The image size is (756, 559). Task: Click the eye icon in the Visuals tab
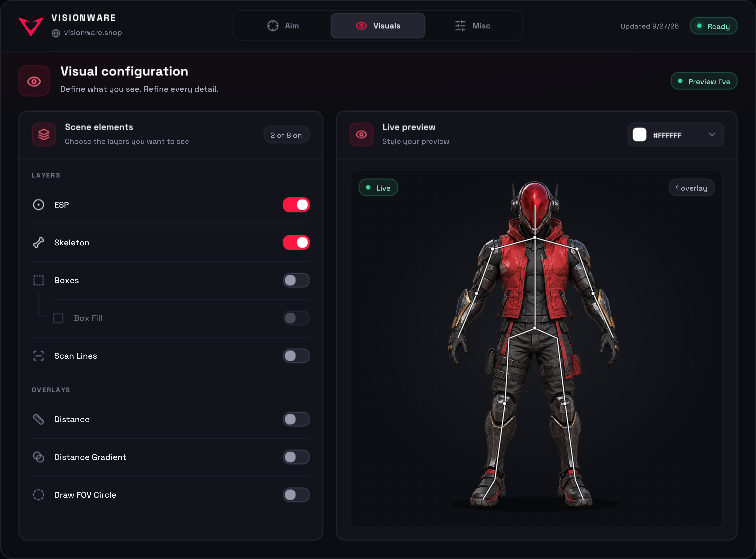point(361,26)
